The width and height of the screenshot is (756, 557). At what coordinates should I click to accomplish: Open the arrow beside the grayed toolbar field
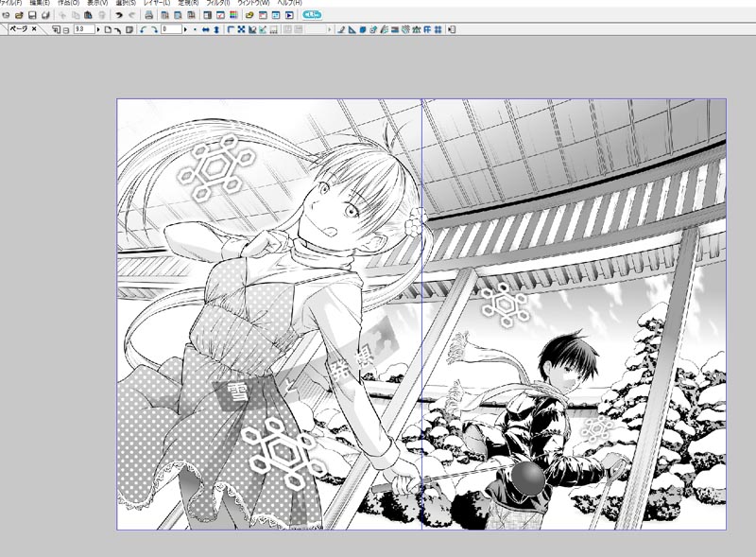[330, 29]
